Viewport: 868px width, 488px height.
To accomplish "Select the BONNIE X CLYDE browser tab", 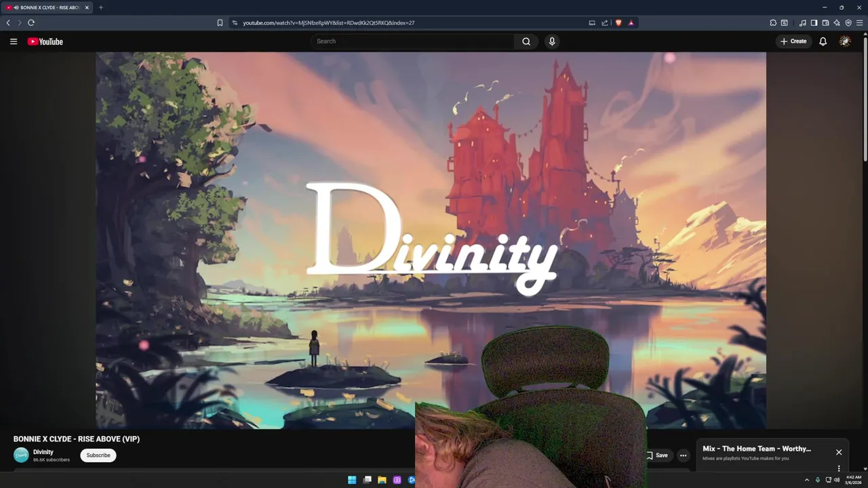I will tap(47, 7).
